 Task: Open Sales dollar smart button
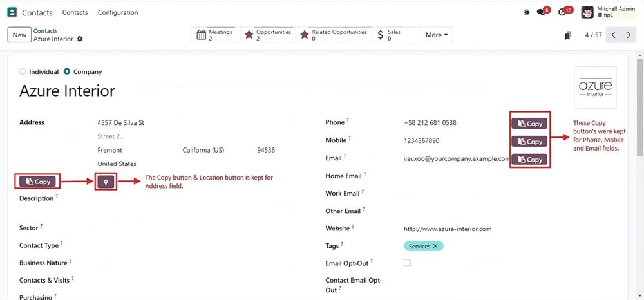(x=396, y=35)
